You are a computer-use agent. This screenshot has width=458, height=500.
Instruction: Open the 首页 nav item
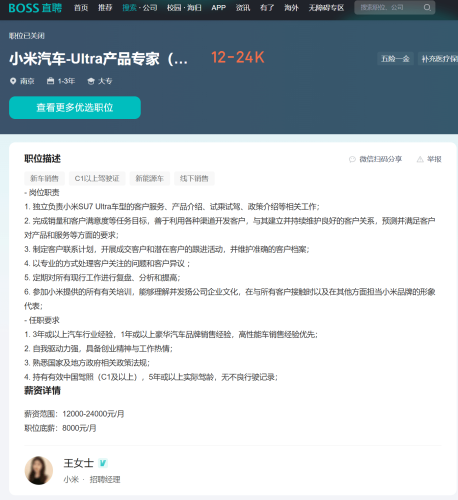[x=81, y=8]
